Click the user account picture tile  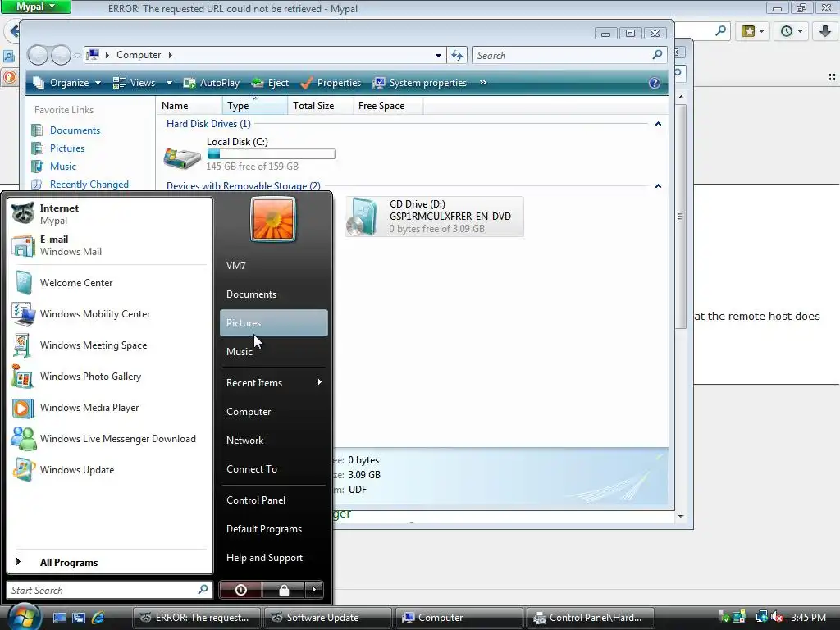coord(273,220)
